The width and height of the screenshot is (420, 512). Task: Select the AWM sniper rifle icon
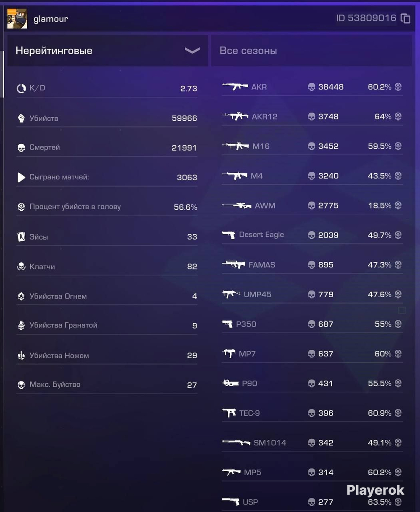[x=237, y=206]
